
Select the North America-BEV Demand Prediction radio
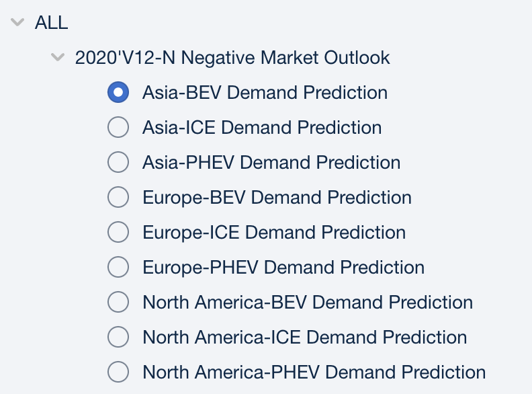pyautogui.click(x=118, y=303)
